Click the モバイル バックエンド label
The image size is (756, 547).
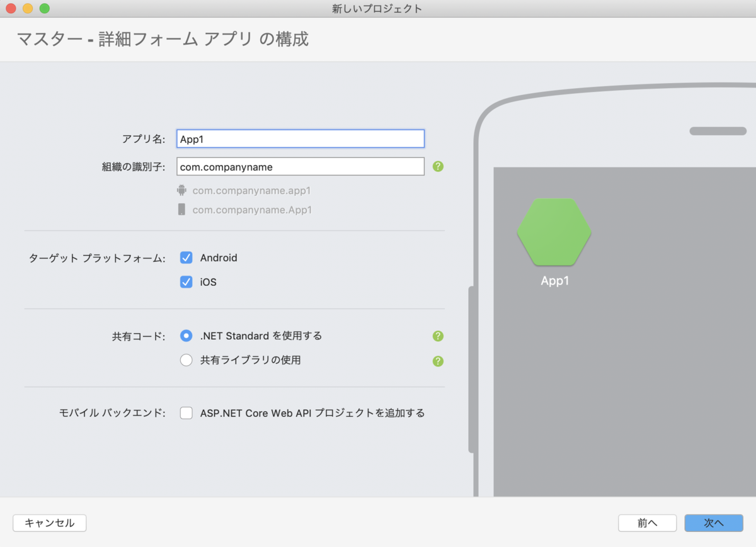112,414
